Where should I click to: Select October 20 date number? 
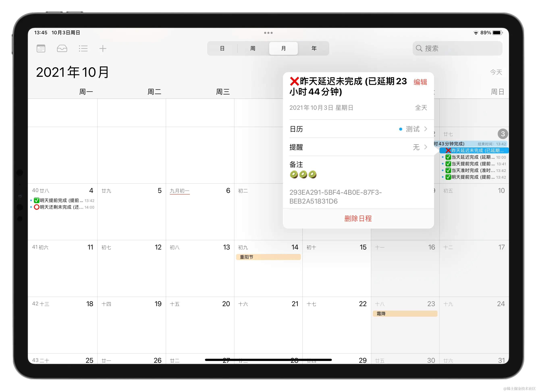(226, 304)
